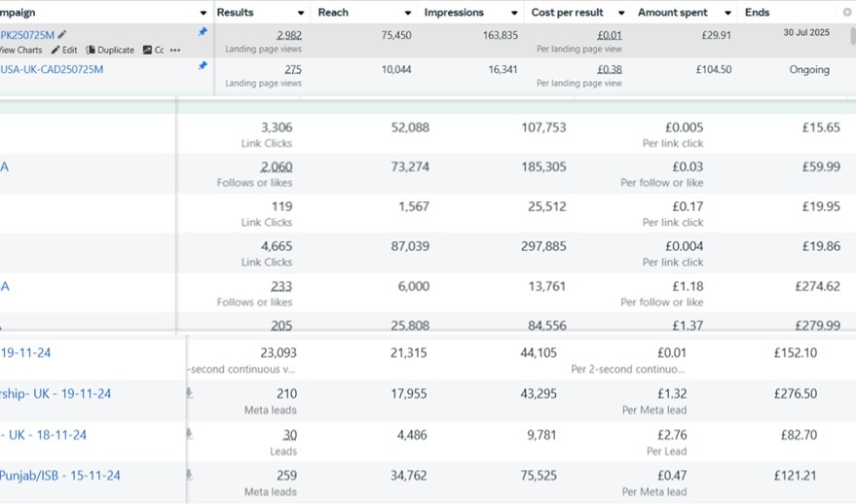Click the 23,093 results value

point(279,353)
